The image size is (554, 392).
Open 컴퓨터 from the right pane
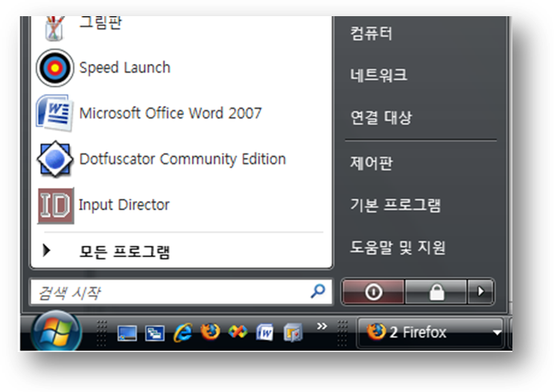pos(371,33)
